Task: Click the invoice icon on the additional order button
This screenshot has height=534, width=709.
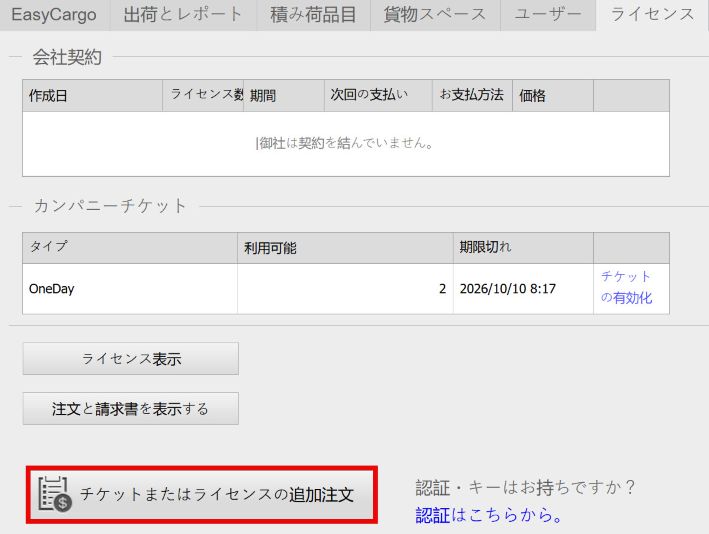Action: pos(55,494)
